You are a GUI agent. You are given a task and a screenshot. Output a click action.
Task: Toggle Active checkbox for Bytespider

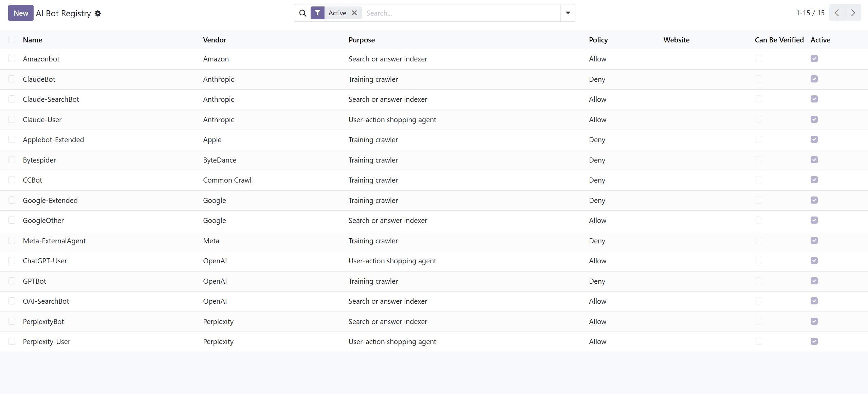pos(814,160)
